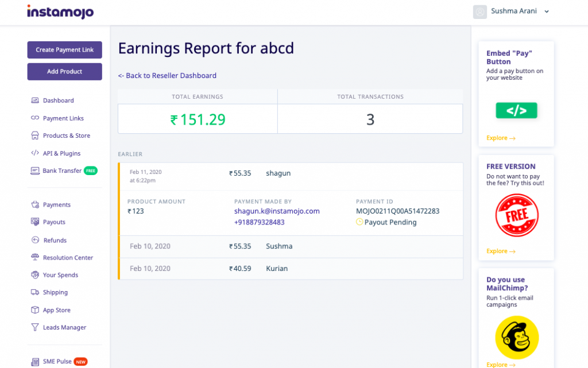Click the shagun.k@instamojo.com email link
Image resolution: width=588 pixels, height=368 pixels.
[277, 211]
